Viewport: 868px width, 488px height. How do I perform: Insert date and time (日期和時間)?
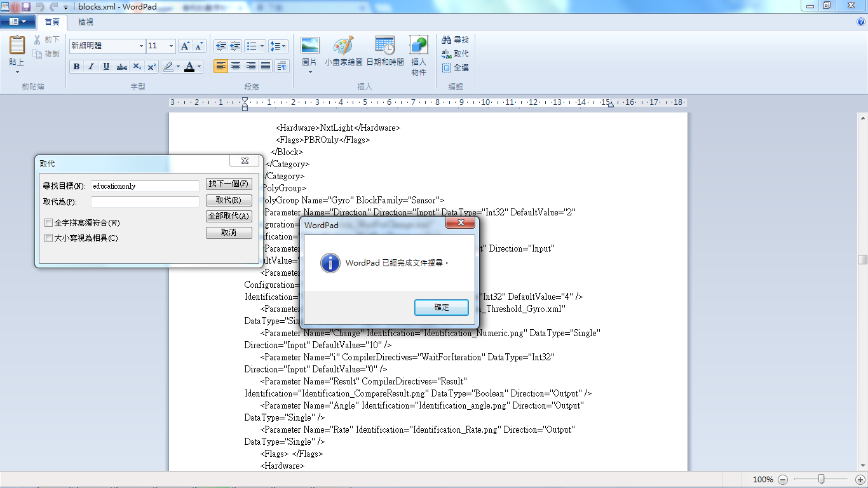[x=384, y=51]
